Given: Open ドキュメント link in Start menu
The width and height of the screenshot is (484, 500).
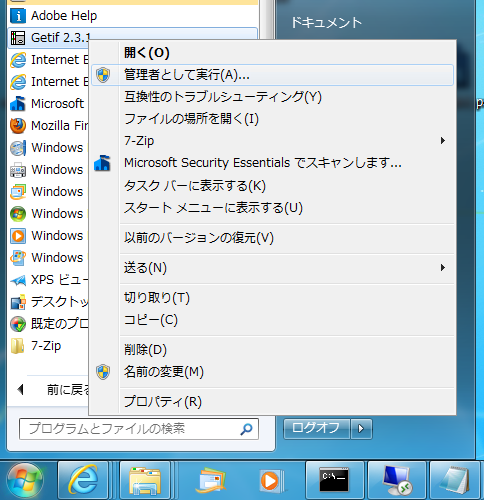Looking at the screenshot, I should coord(327,23).
